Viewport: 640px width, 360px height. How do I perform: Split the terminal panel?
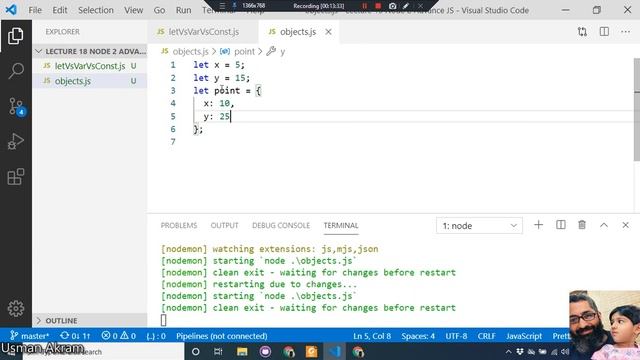561,225
